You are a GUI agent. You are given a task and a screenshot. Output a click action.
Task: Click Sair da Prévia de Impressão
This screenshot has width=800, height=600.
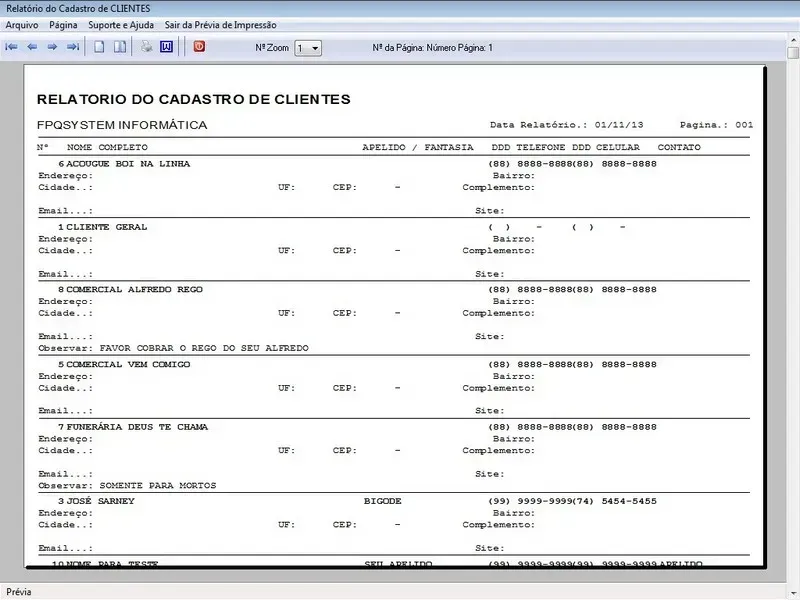221,24
